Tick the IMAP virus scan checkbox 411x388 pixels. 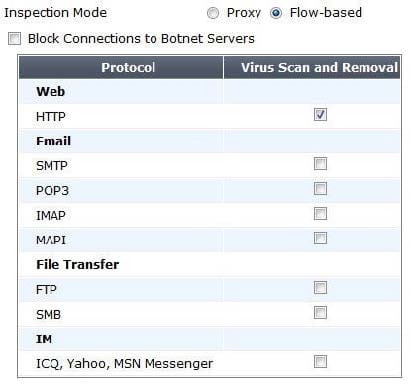pyautogui.click(x=320, y=213)
